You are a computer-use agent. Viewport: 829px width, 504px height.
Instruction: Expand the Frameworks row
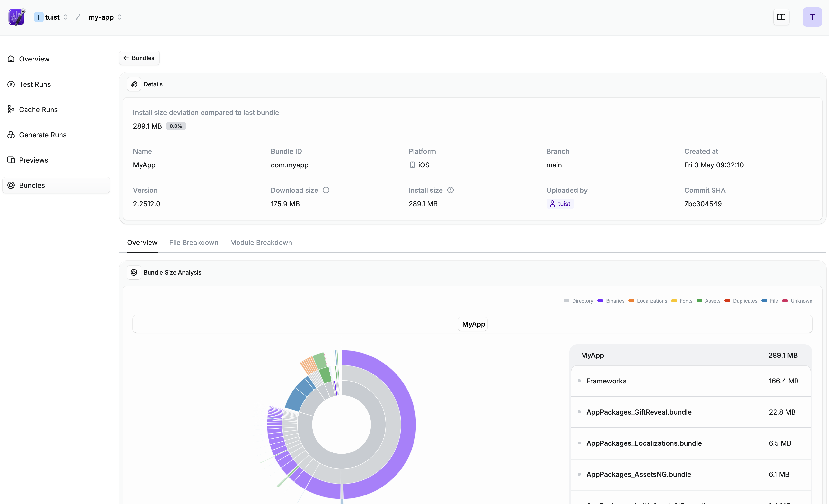[x=606, y=381]
